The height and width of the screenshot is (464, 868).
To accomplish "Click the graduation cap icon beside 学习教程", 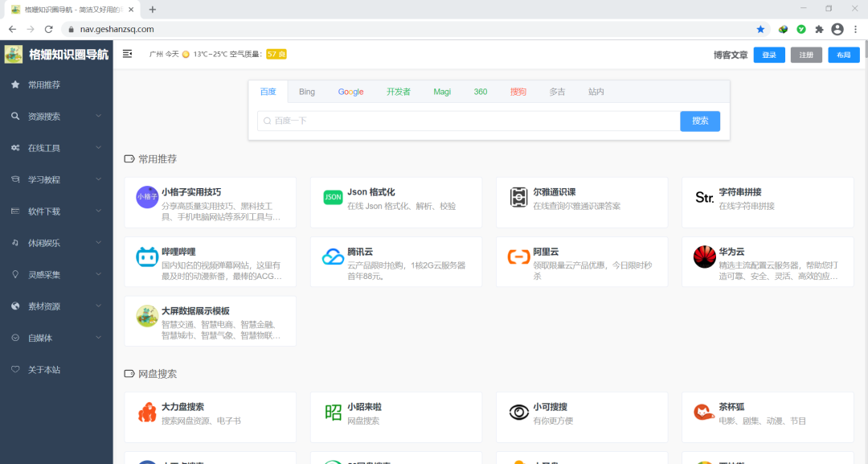I will pyautogui.click(x=15, y=179).
